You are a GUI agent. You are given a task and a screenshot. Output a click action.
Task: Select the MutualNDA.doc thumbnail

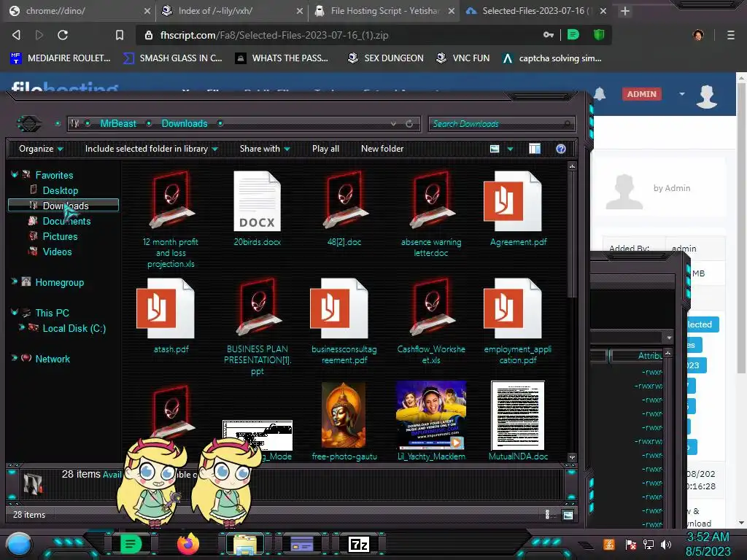(518, 421)
